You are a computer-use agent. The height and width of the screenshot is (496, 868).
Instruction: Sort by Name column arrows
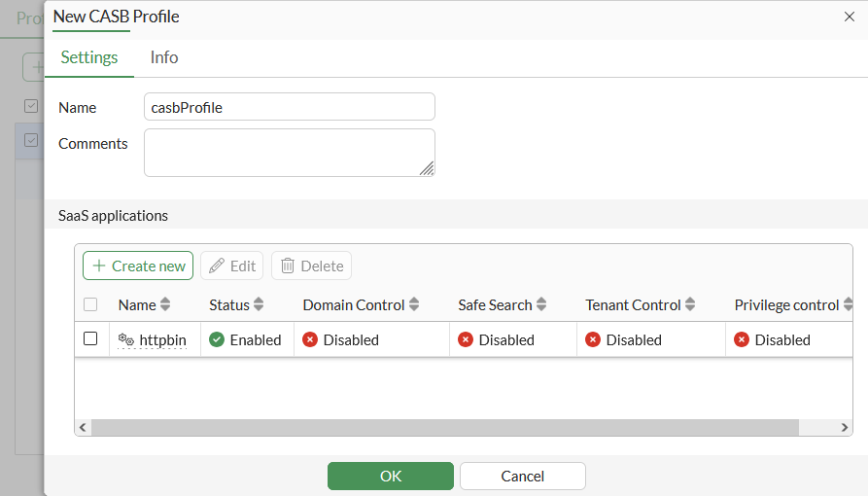[165, 304]
